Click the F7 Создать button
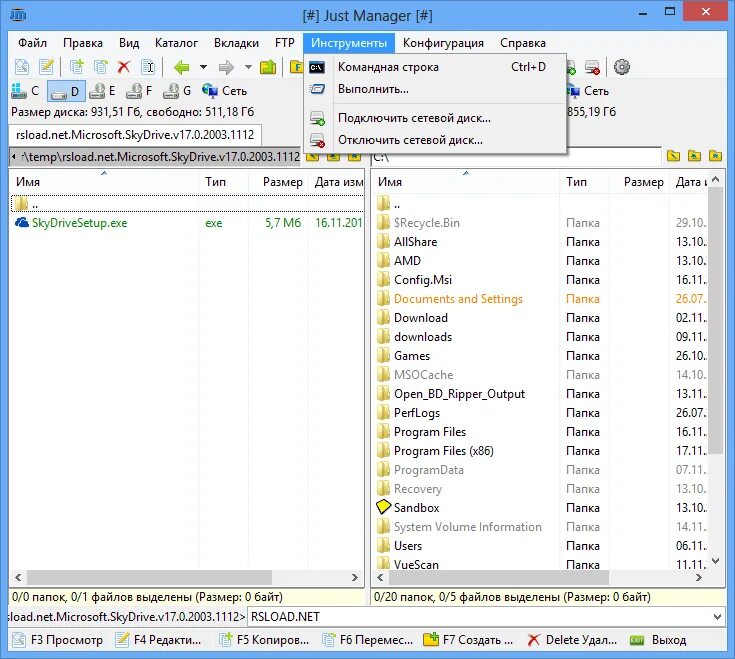 pyautogui.click(x=468, y=640)
